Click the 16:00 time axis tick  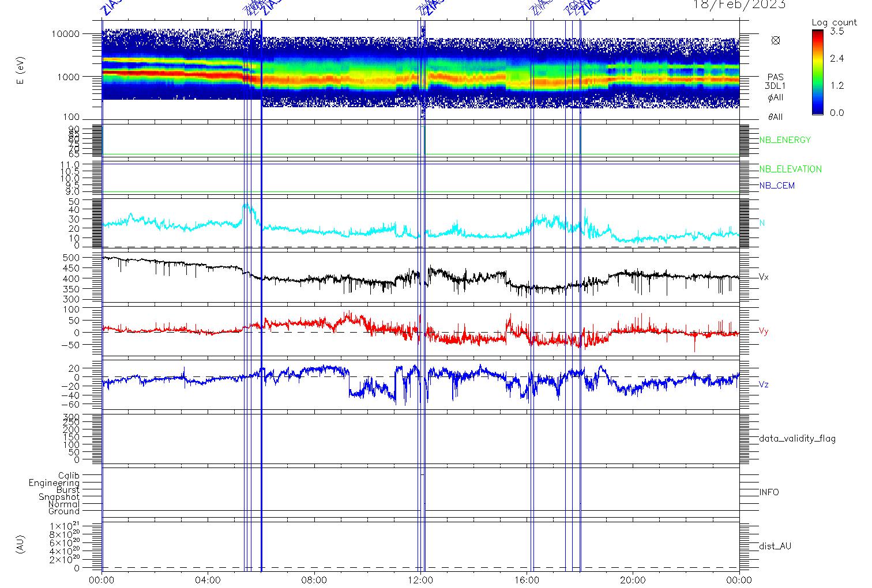tap(527, 580)
